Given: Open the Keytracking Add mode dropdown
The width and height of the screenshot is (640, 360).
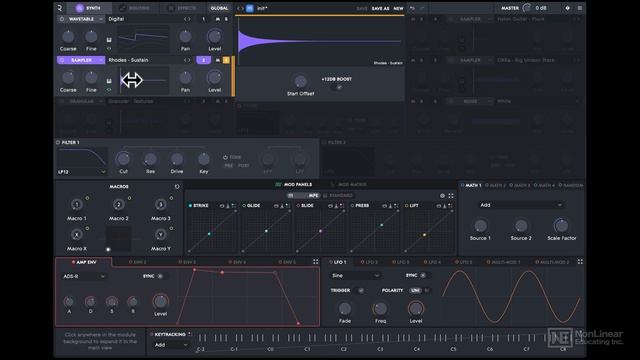Looking at the screenshot, I should pyautogui.click(x=171, y=345).
